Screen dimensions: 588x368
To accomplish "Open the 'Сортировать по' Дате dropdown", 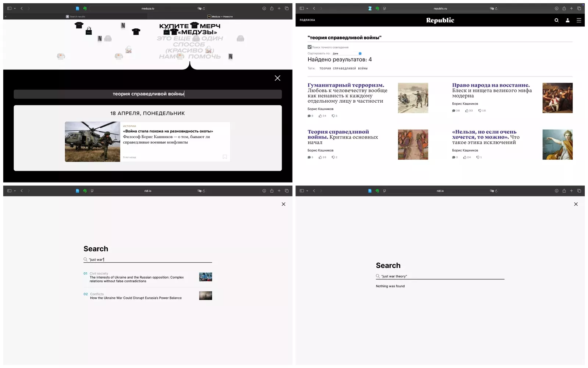I will tap(347, 53).
